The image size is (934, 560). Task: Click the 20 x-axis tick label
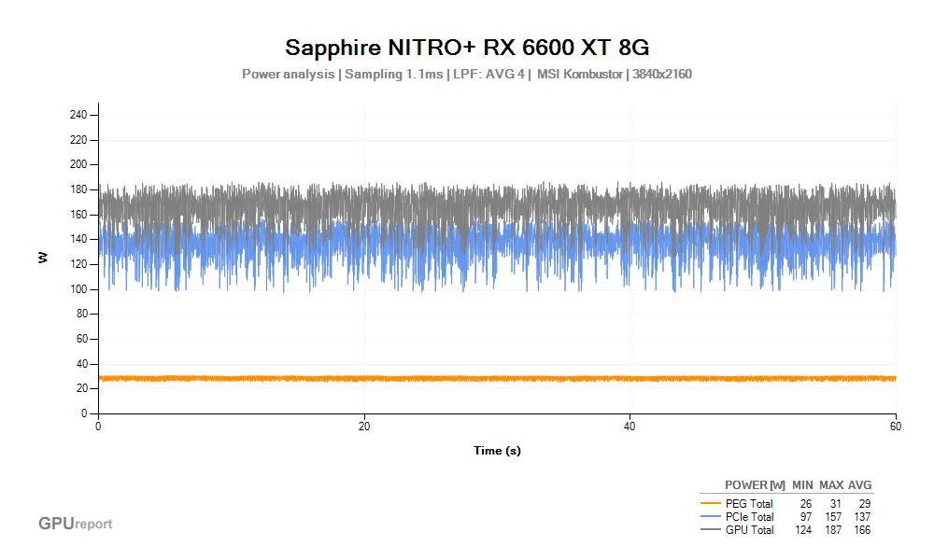[364, 427]
